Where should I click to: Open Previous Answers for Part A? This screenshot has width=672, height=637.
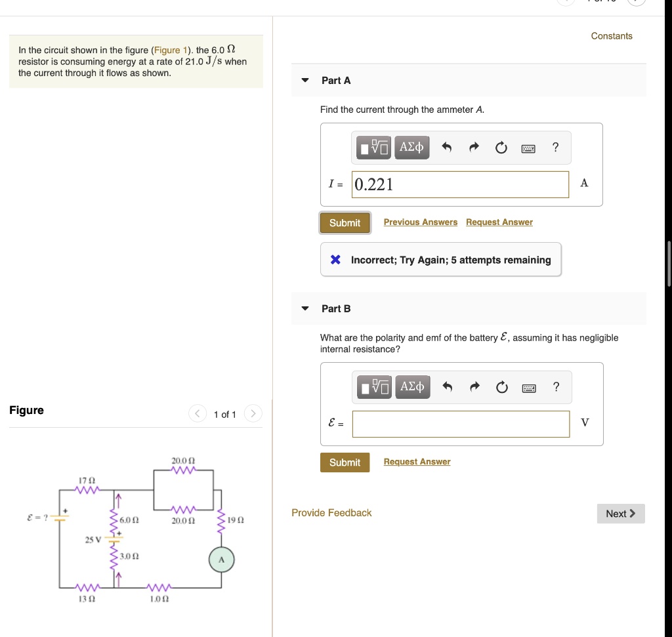(420, 222)
